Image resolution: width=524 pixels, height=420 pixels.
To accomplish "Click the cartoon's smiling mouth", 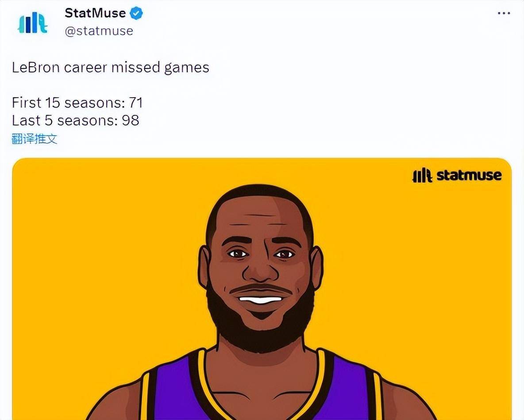I will [261, 298].
